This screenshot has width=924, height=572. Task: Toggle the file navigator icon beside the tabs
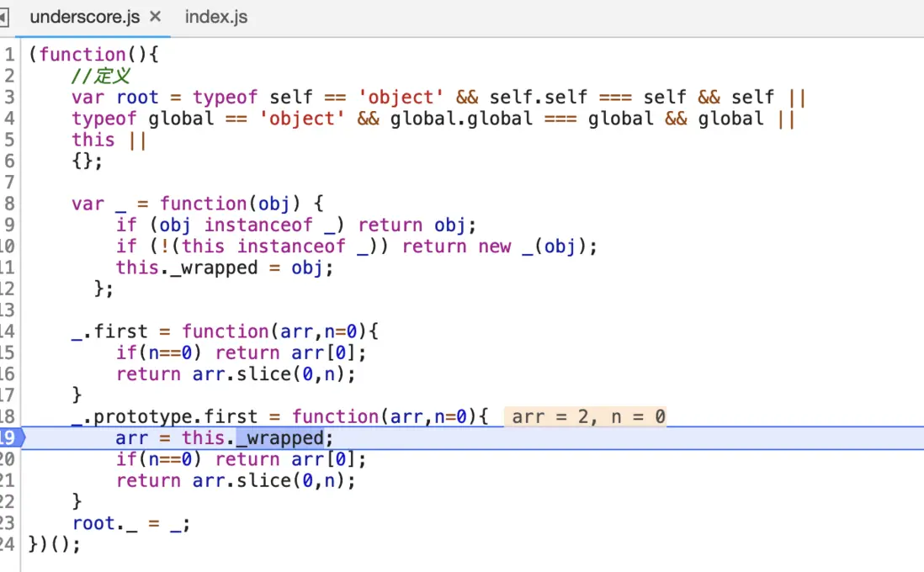[x=3, y=17]
